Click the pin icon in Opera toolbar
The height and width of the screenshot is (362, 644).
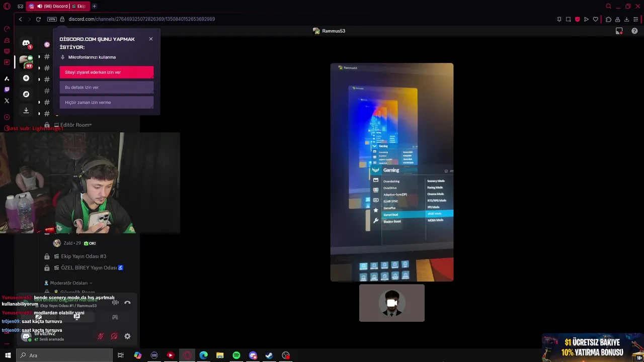(x=559, y=19)
